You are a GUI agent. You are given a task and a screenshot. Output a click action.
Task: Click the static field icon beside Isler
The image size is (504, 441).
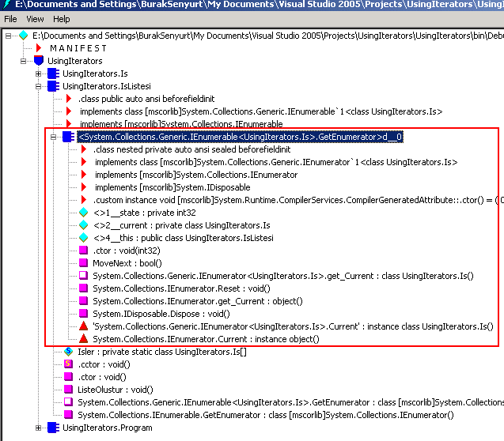click(x=68, y=352)
